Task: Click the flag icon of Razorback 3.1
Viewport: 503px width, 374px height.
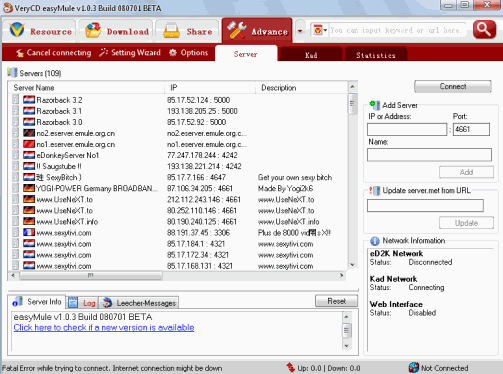Action: click(29, 111)
